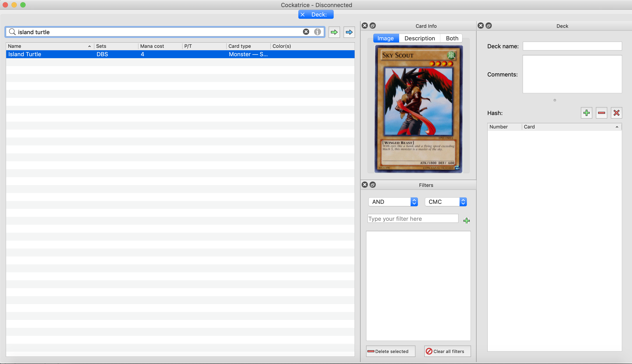Add a new filter with the plus icon
Image resolution: width=632 pixels, height=364 pixels.
coord(467,220)
